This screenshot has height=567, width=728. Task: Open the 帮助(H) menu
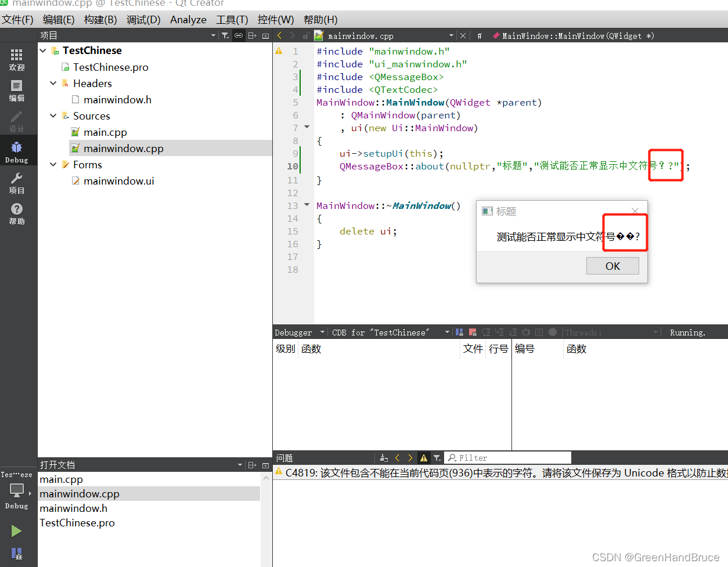point(320,20)
